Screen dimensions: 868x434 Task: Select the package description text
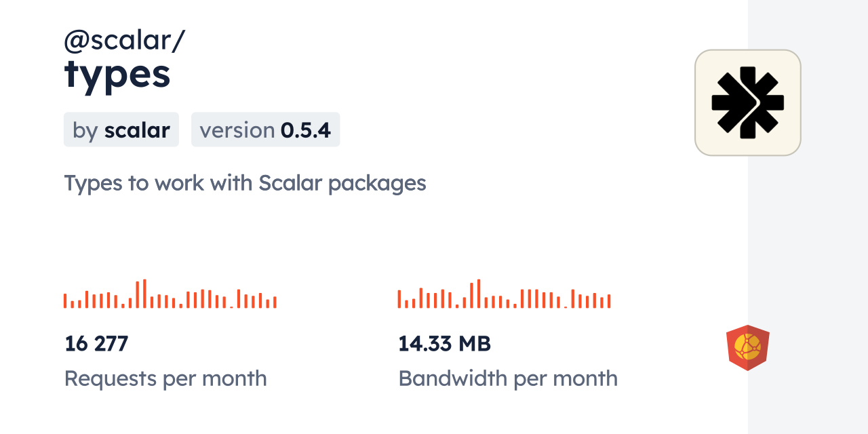[245, 183]
